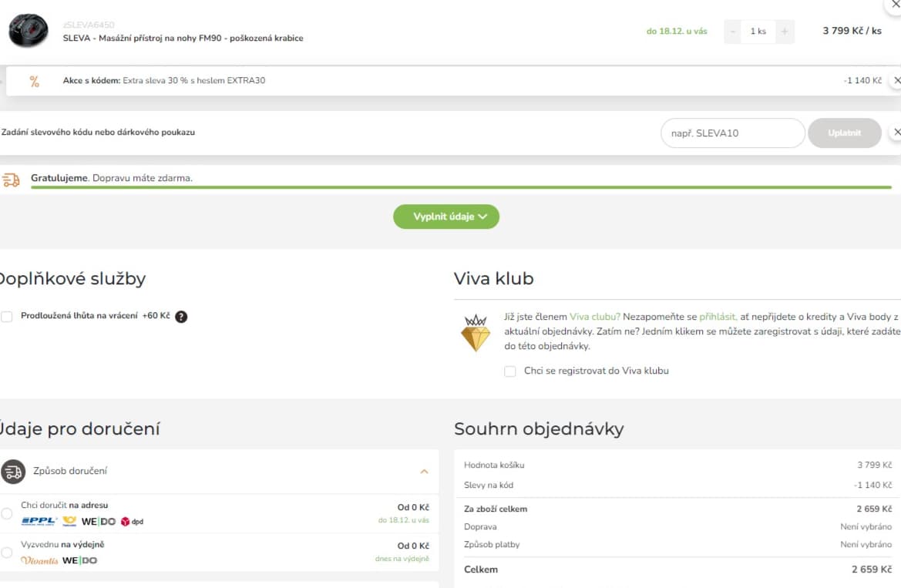Follow the přihlásit login link

[718, 317]
